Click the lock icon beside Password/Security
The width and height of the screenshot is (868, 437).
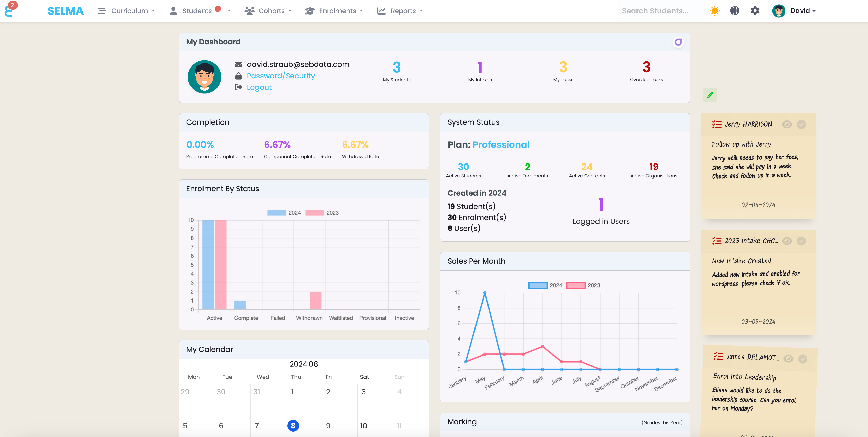coord(238,76)
